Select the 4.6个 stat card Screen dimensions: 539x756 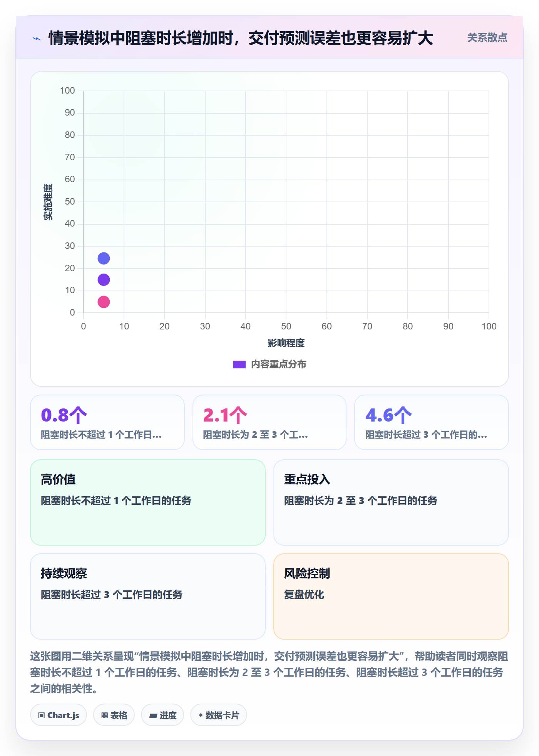(x=432, y=422)
